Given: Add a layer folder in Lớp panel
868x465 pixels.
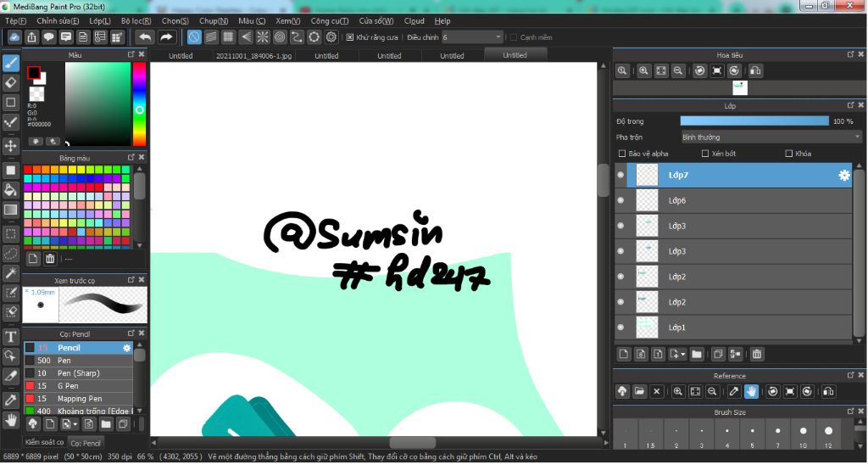Looking at the screenshot, I should (697, 354).
